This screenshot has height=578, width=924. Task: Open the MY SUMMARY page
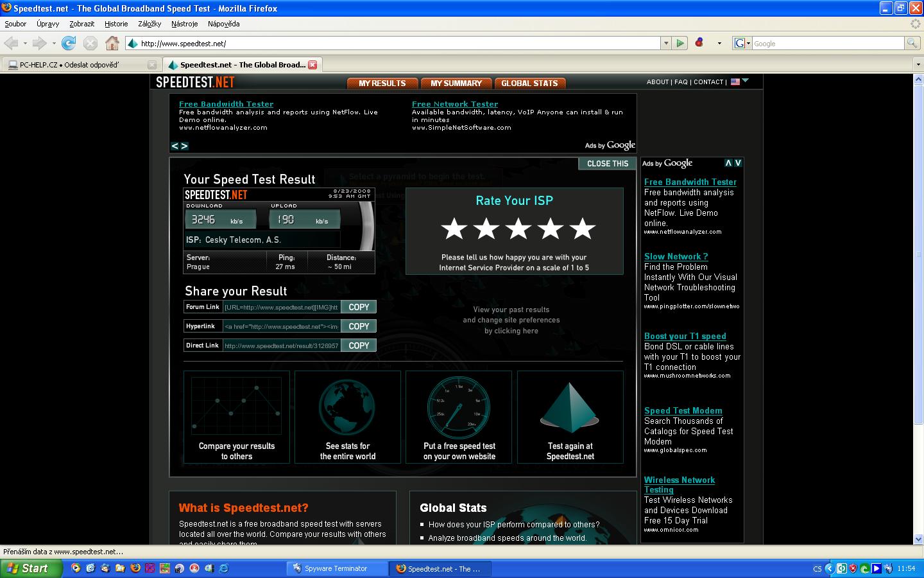[x=456, y=83]
